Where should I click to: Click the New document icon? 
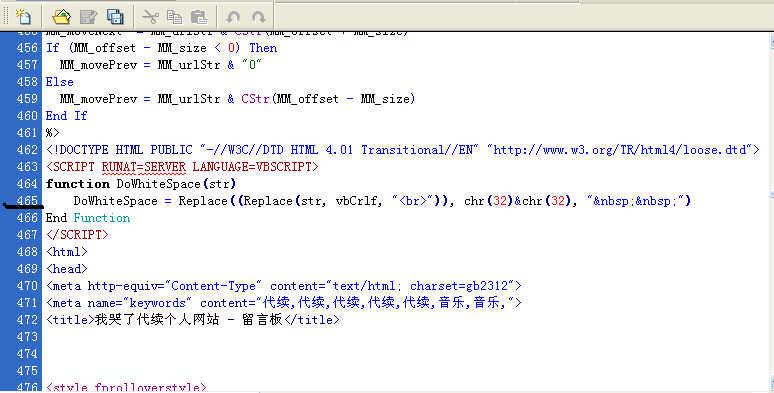click(23, 17)
